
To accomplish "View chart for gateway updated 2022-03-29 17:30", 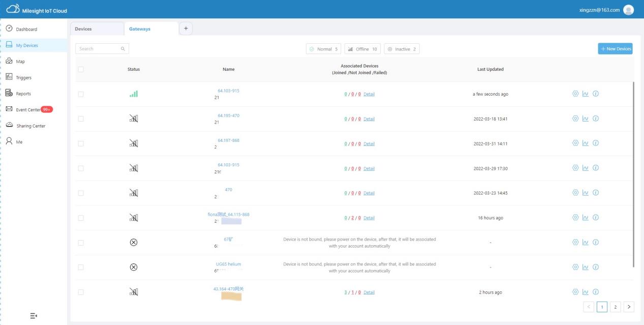I will pyautogui.click(x=586, y=168).
